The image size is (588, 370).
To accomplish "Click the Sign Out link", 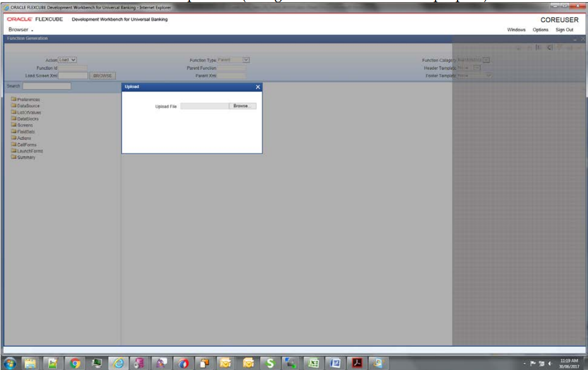I will pos(564,29).
